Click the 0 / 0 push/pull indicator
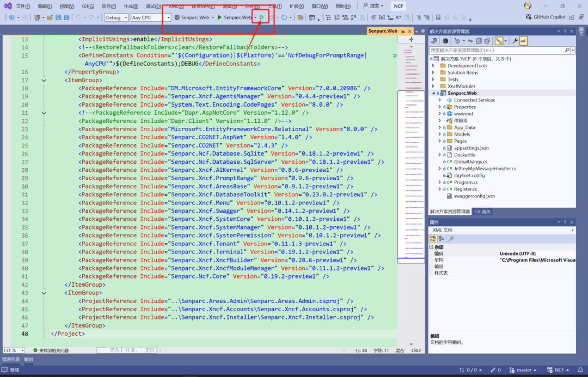Screen dimensions: 588x377 point(470,370)
